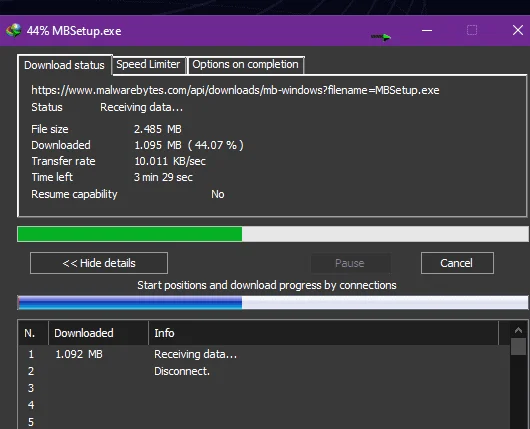
Task: Switch to the Download status tab
Action: click(64, 65)
